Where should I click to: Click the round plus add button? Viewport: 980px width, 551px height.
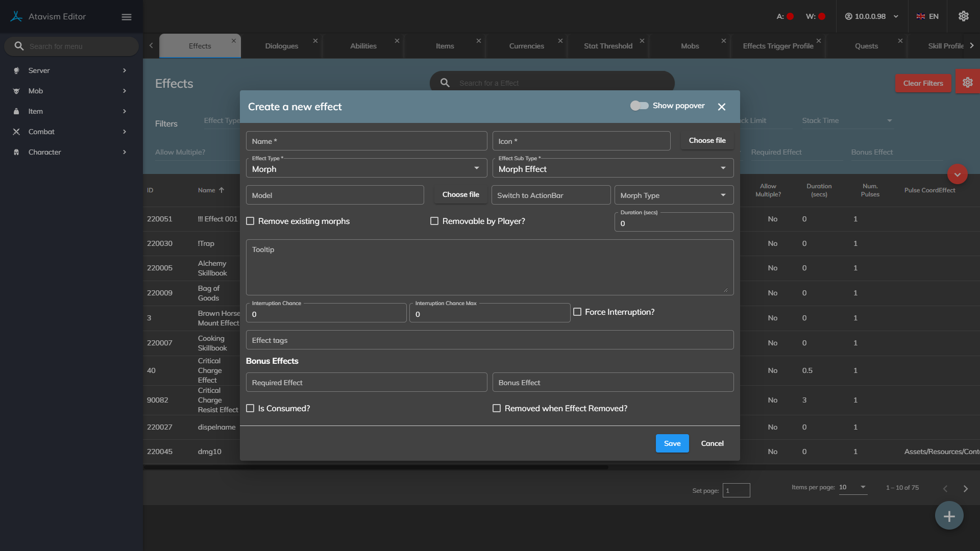(949, 516)
